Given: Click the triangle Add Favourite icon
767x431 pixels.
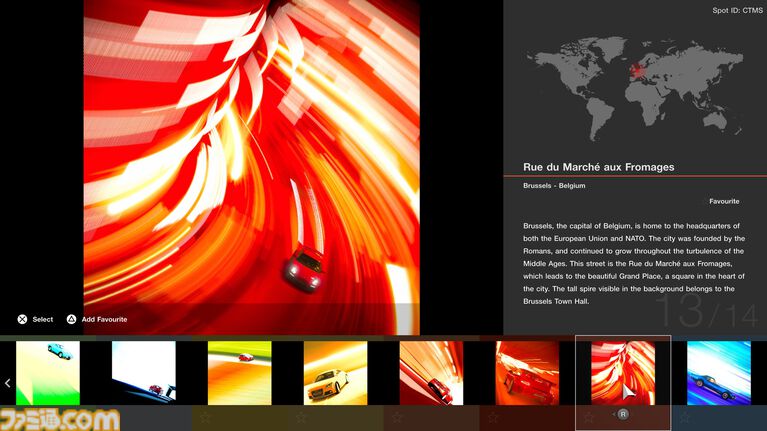Looking at the screenshot, I should (x=71, y=319).
